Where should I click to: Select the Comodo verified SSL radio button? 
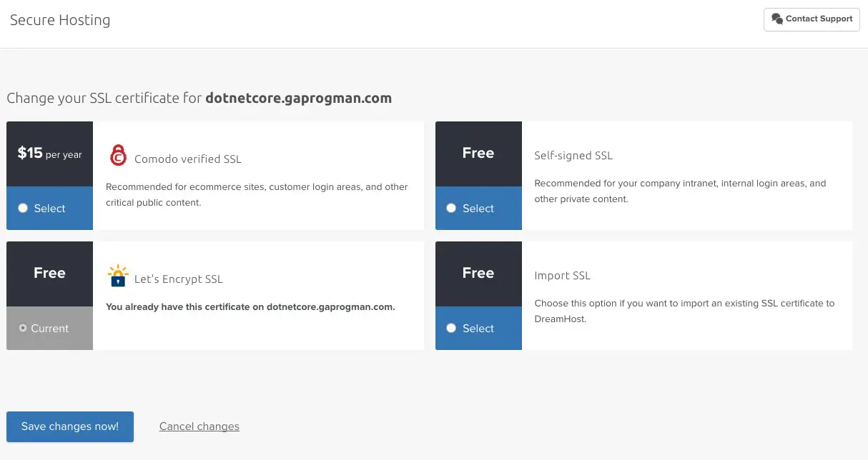23,208
